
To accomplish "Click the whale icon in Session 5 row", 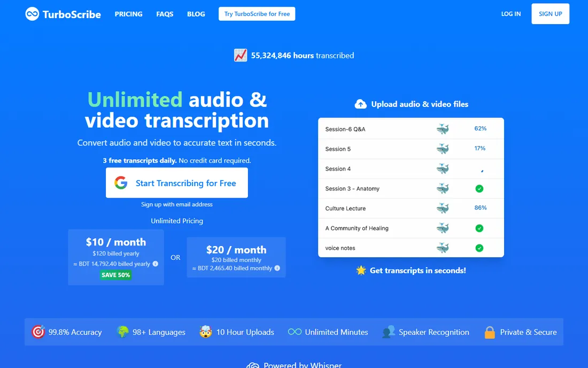I will coord(443,149).
